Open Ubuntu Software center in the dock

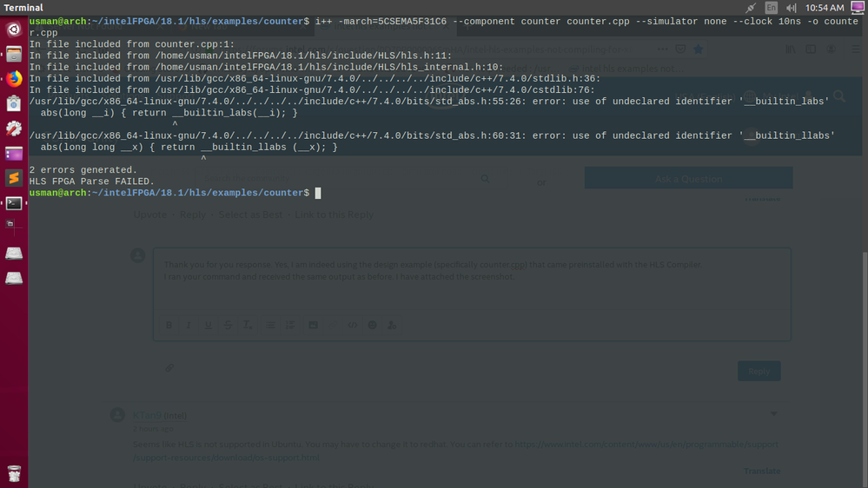[14, 103]
